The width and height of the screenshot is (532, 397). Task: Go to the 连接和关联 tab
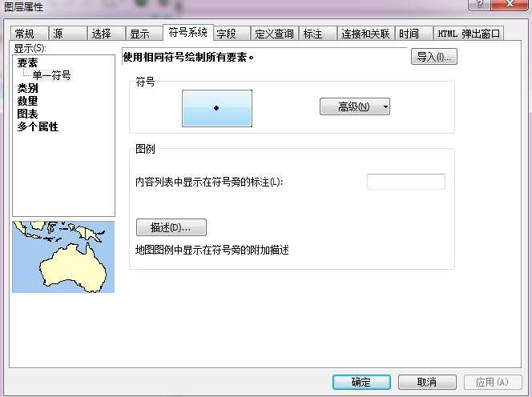pos(365,34)
